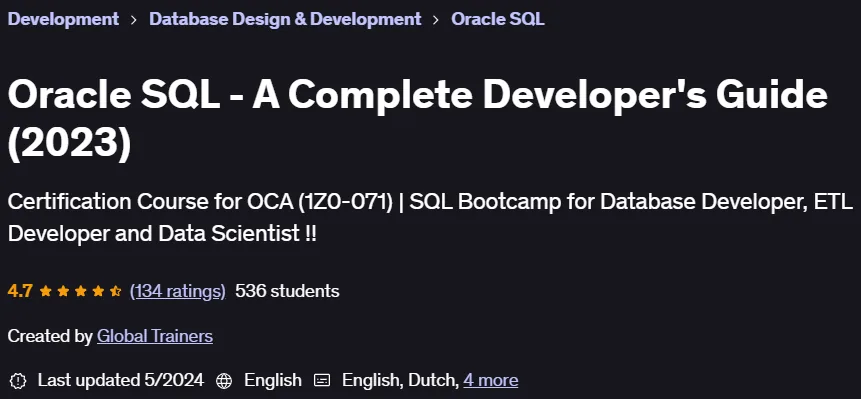
Task: Click the Last updated 5/2024 text
Action: point(121,380)
